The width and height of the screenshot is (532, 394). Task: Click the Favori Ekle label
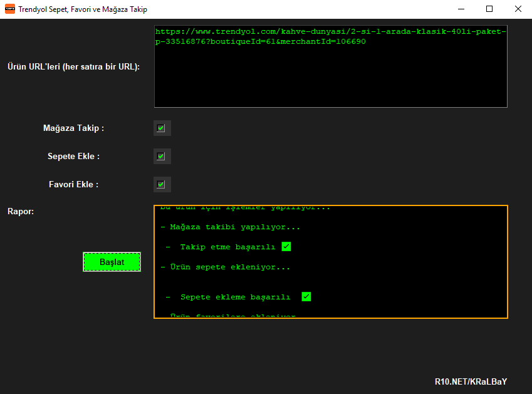[x=73, y=184]
